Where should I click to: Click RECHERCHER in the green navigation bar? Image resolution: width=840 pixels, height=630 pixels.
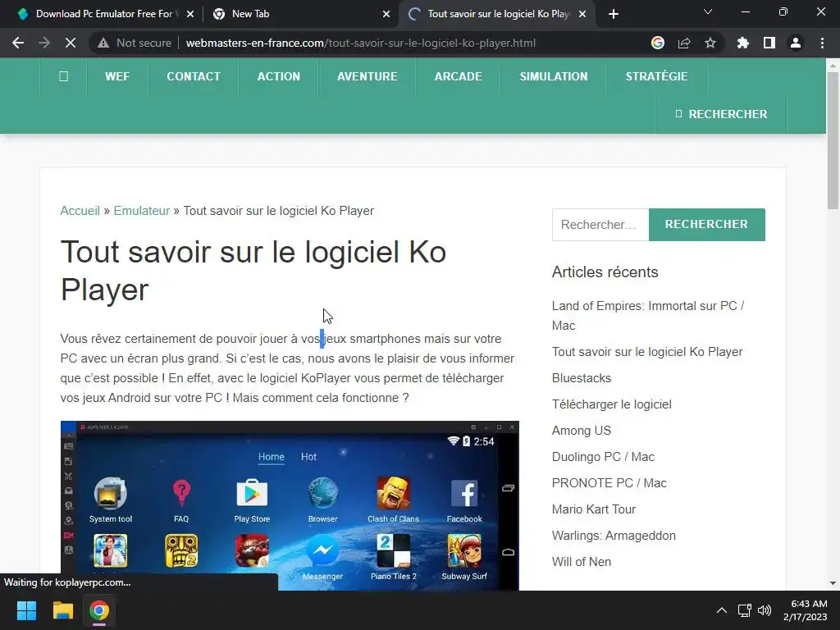point(721,114)
